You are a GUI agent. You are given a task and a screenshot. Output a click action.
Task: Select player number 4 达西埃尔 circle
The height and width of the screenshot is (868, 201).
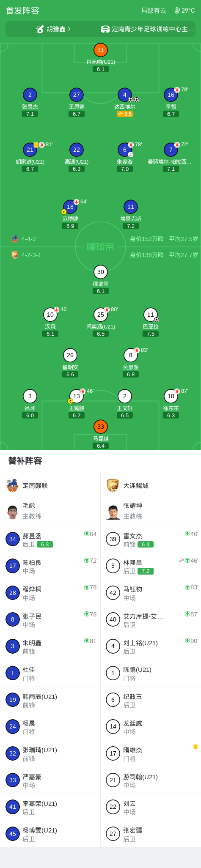(124, 95)
